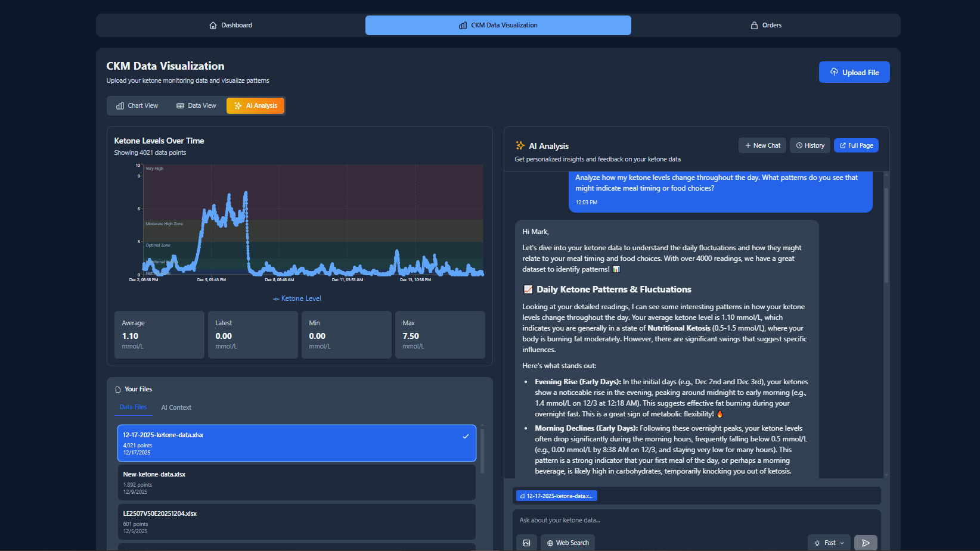
Task: Click the lightbulb icon beside Fast
Action: [817, 543]
